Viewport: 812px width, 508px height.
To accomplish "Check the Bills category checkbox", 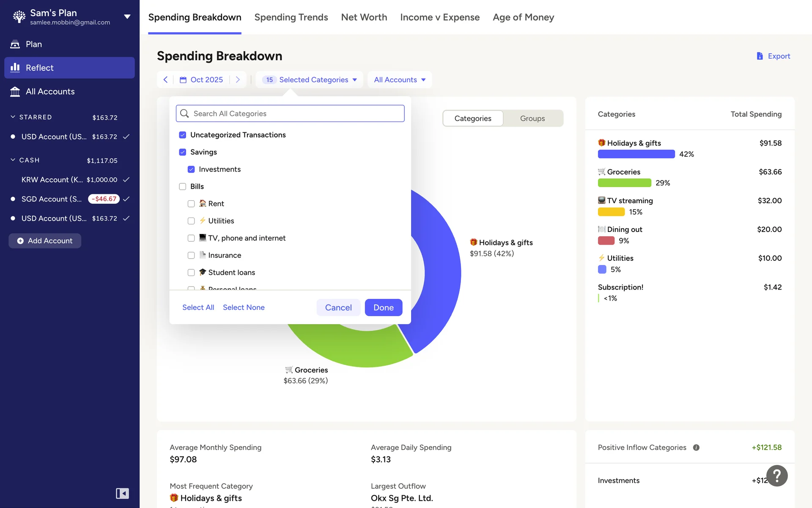I will click(183, 186).
